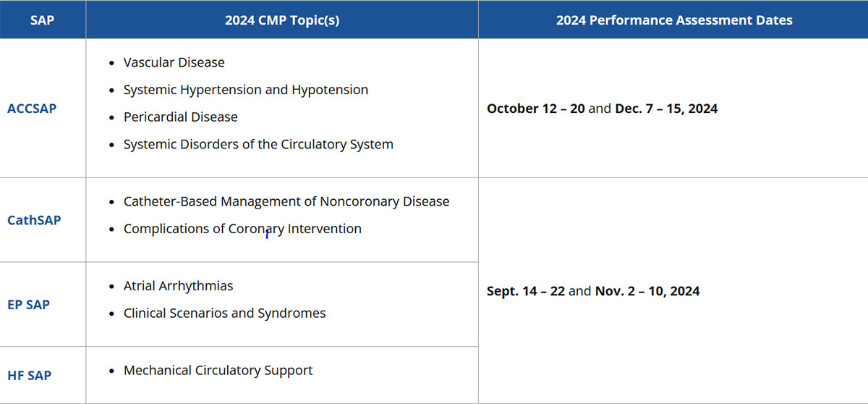
Task: Click the Sept. 14 – 22 date text
Action: pos(525,291)
